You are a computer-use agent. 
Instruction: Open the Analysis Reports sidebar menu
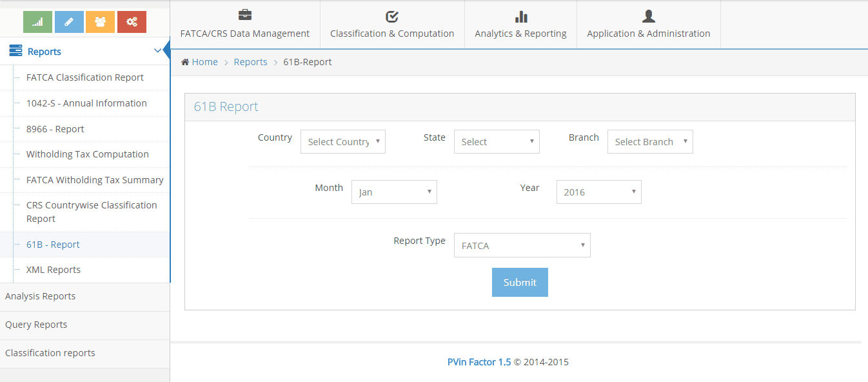[x=40, y=296]
